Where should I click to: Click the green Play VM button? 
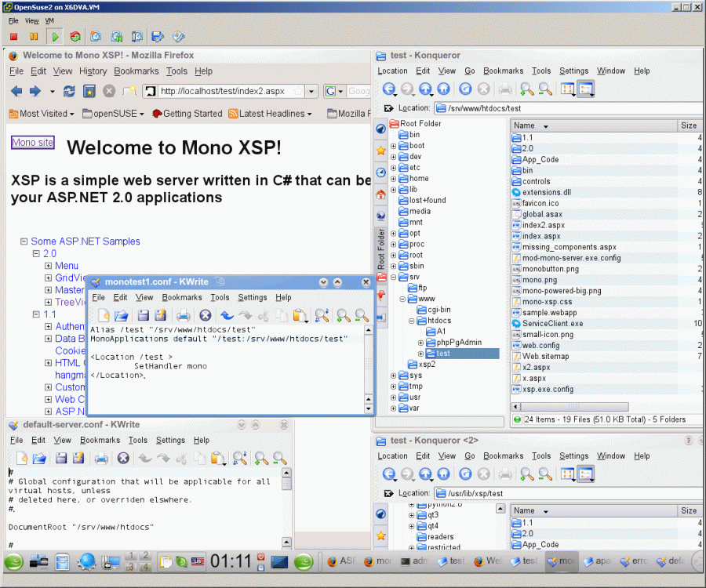pyautogui.click(x=55, y=37)
